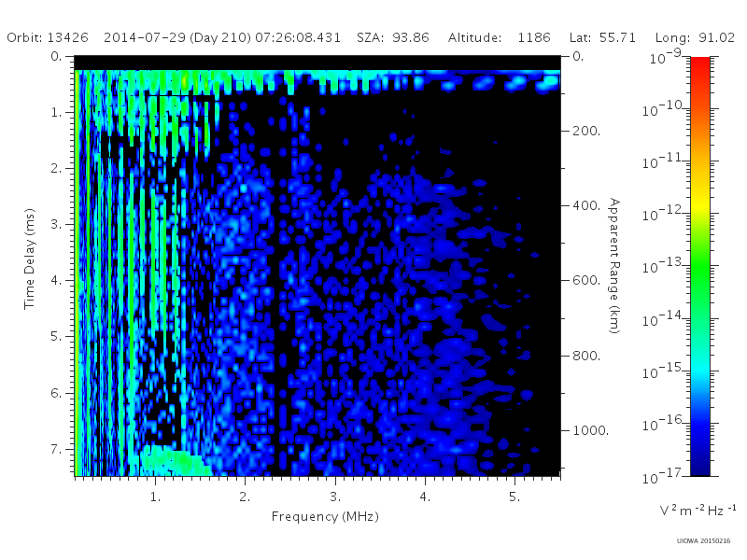Click the '2.' tick on frequency axis

point(245,497)
